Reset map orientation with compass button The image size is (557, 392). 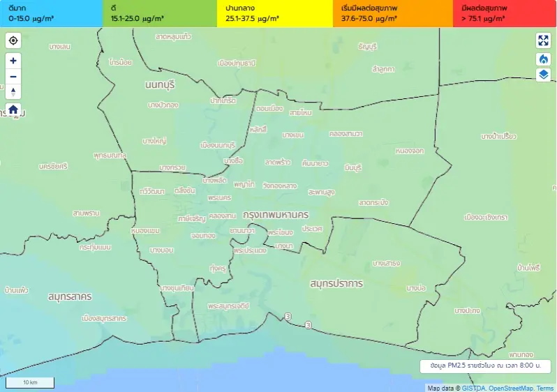(13, 92)
